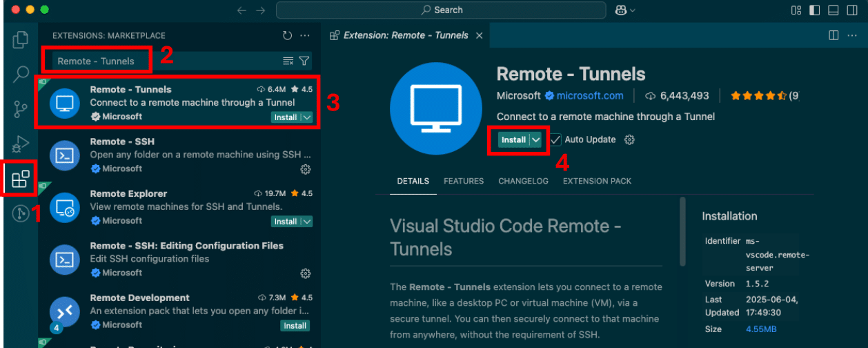
Task: Click the 4.55MB size link
Action: point(762,329)
